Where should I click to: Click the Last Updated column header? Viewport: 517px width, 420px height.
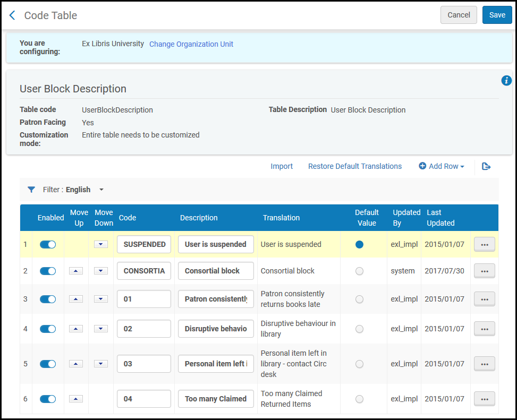pos(440,218)
